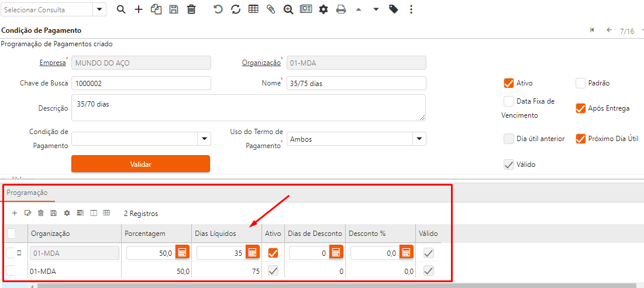The height and width of the screenshot is (288, 644).
Task: Uncheck the Ativo checkbox
Action: [508, 83]
